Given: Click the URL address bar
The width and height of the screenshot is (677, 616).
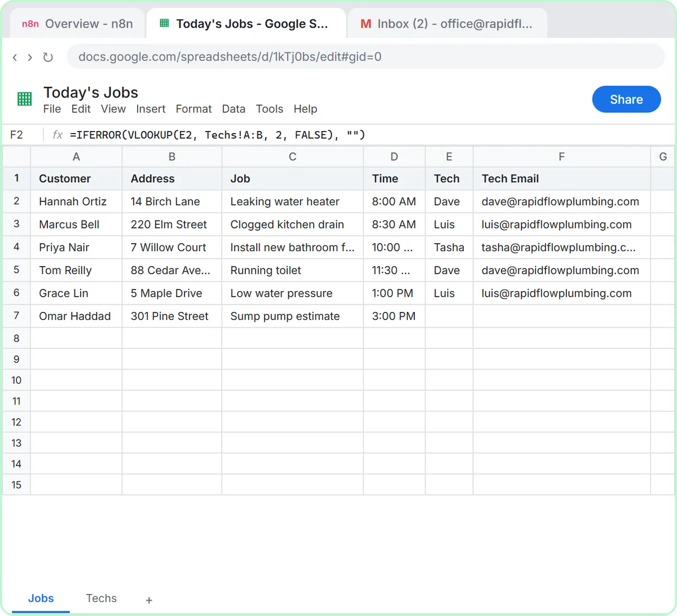Looking at the screenshot, I should (x=366, y=56).
